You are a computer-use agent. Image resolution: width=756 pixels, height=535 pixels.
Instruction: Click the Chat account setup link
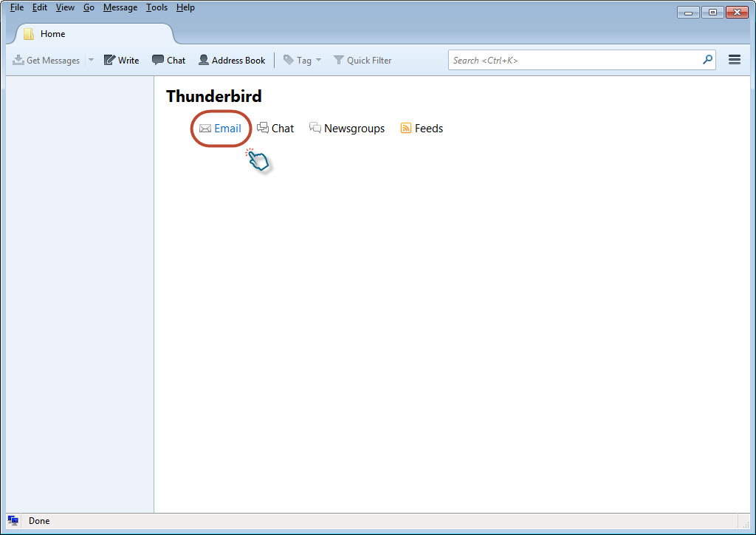pyautogui.click(x=275, y=129)
